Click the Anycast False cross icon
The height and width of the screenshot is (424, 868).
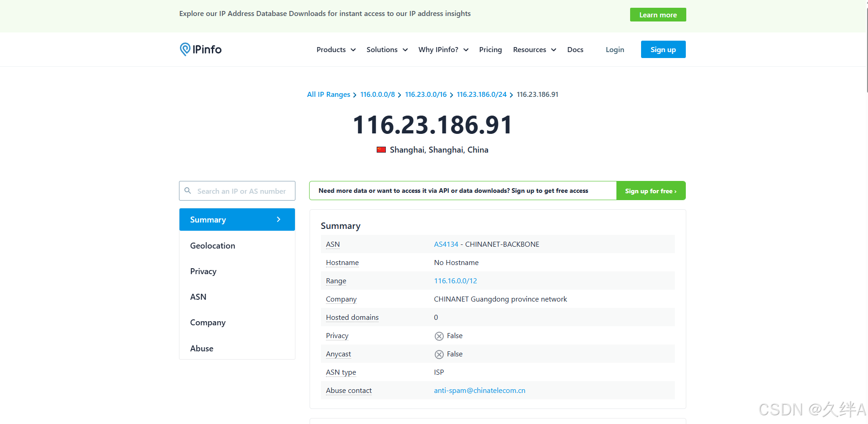pos(439,354)
